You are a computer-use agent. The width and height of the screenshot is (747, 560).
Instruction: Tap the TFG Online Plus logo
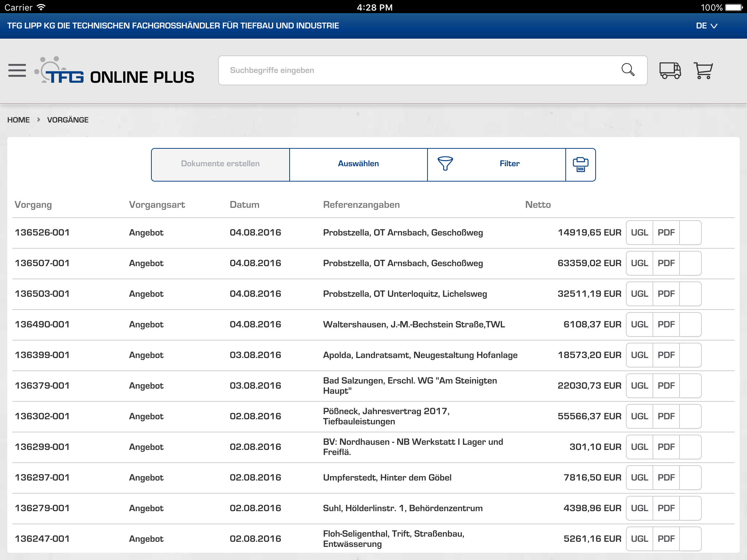tap(115, 71)
